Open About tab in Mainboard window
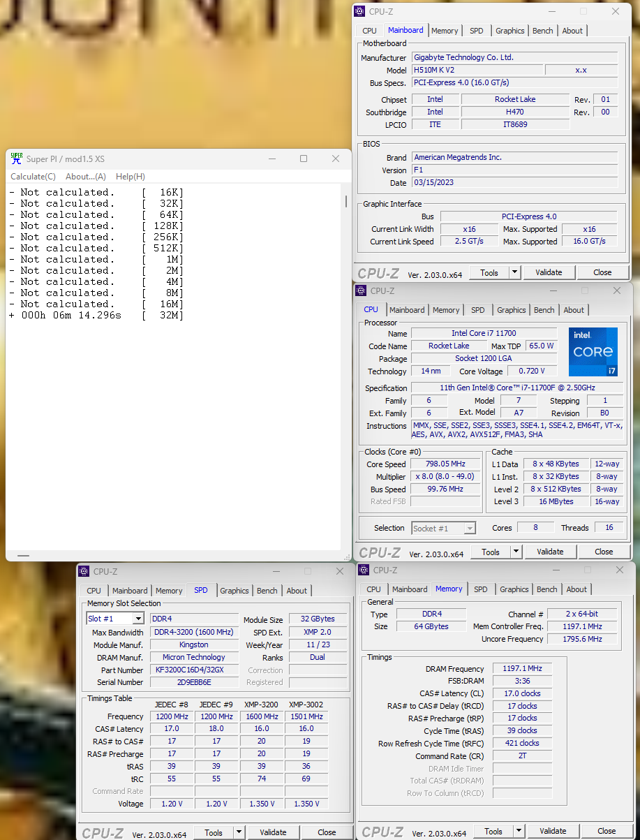640x840 pixels. pos(572,31)
